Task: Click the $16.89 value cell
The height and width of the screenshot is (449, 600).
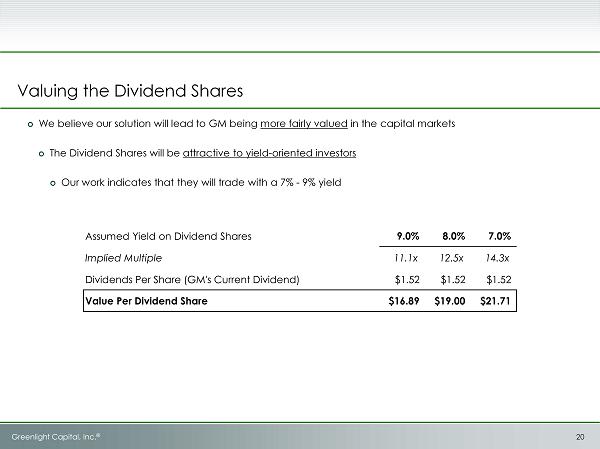Action: [x=404, y=300]
